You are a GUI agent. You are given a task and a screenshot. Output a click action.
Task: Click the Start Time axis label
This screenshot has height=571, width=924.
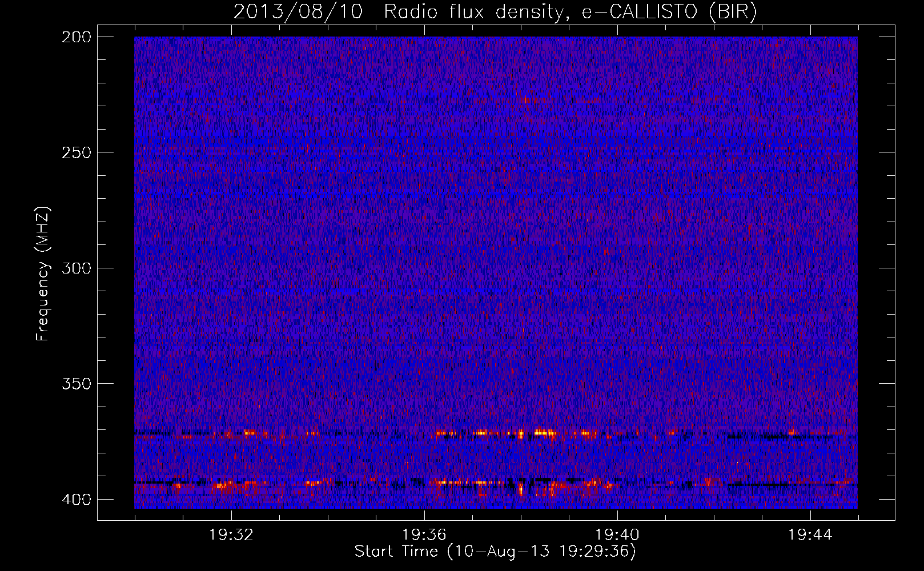click(x=495, y=552)
